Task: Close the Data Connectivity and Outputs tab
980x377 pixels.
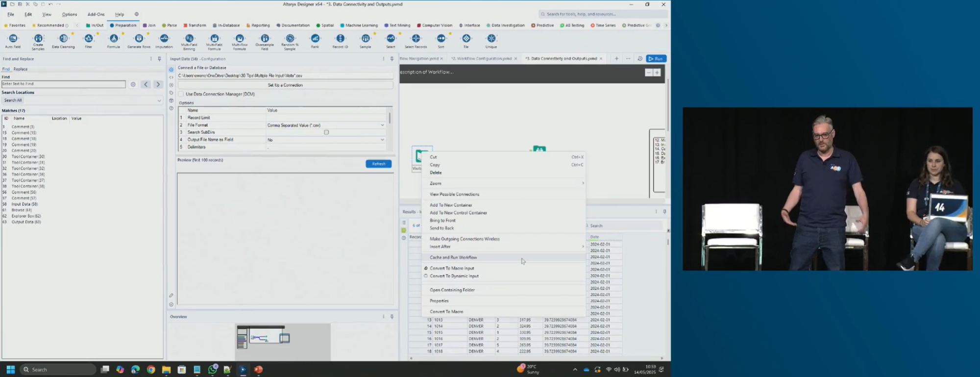Action: (x=601, y=59)
